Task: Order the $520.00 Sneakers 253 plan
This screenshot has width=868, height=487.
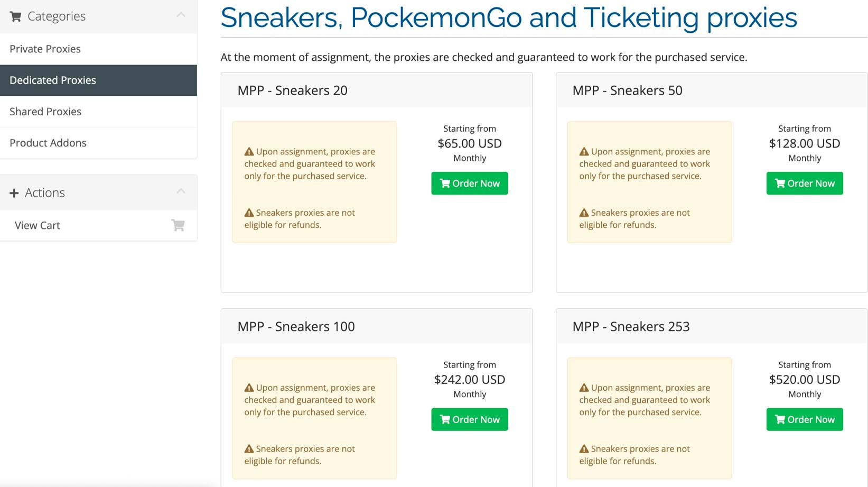Action: point(804,419)
